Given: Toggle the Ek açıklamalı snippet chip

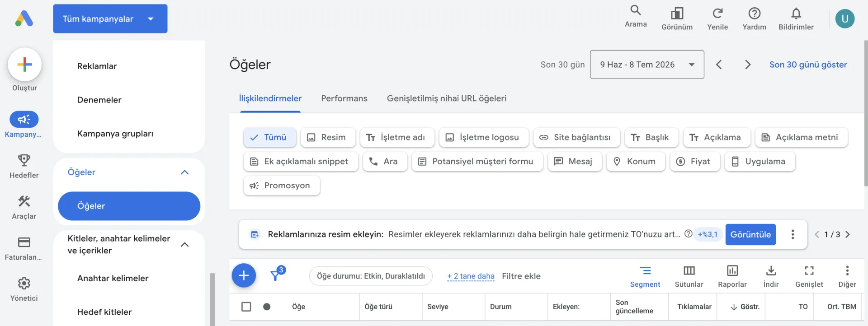Looking at the screenshot, I should click(x=301, y=161).
